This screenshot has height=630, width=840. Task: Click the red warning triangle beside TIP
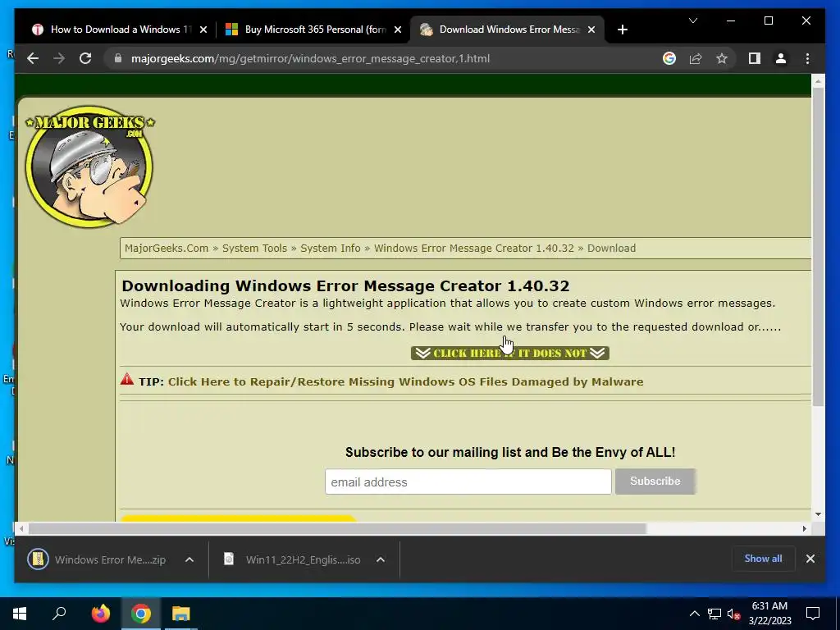[x=127, y=379]
